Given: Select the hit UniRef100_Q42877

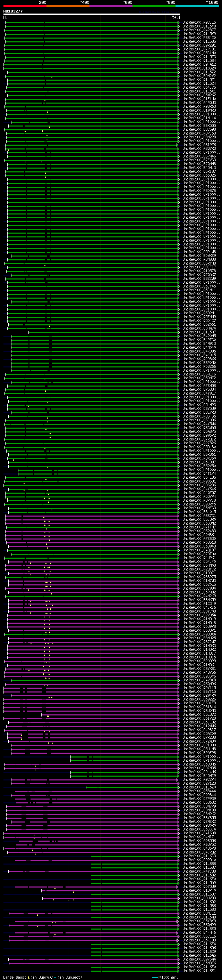Looking at the screenshot, I should [x=199, y=30].
